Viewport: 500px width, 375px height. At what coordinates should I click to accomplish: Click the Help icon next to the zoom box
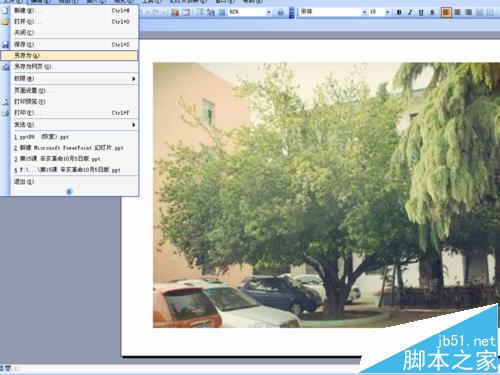280,12
